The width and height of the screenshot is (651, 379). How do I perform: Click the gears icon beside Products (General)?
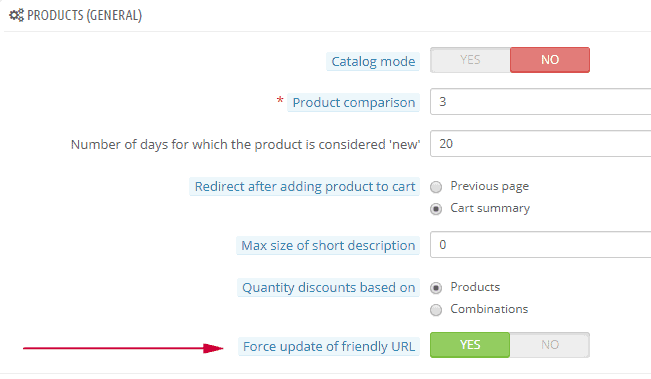coord(17,15)
